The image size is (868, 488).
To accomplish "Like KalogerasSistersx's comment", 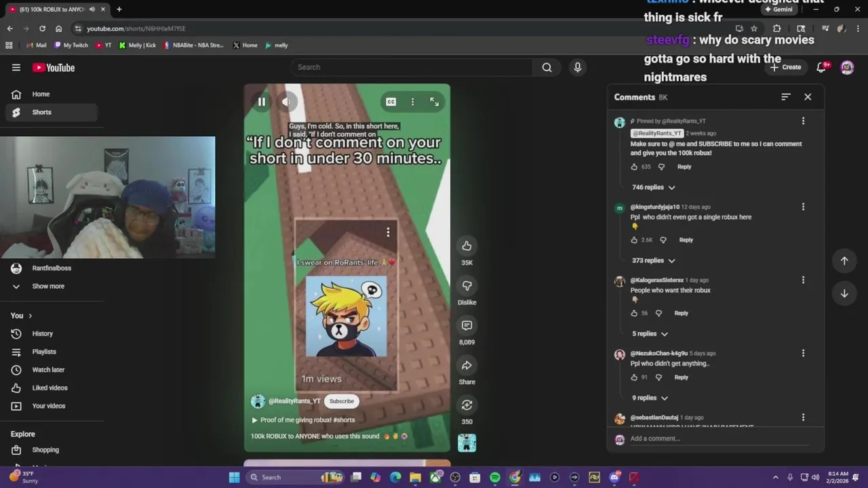I will click(x=635, y=313).
